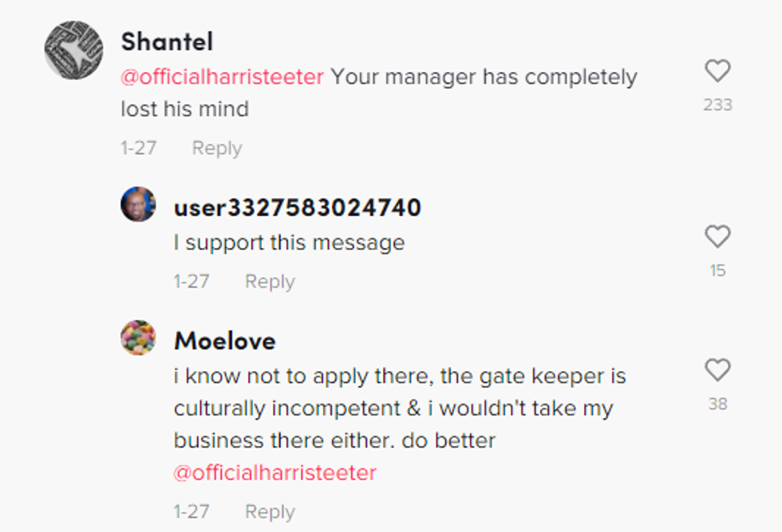Like Shantel's comment with the heart icon

(717, 72)
